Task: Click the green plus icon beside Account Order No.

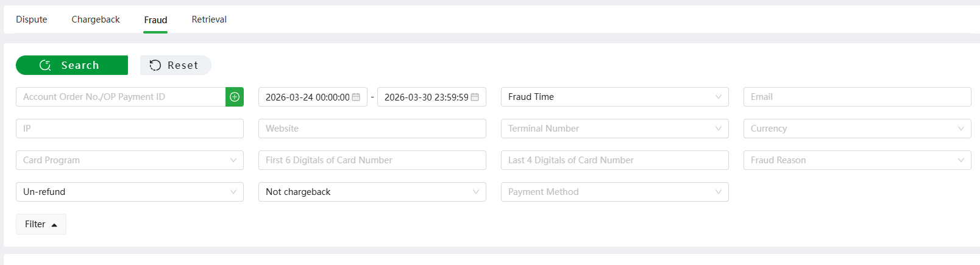Action: 235,97
